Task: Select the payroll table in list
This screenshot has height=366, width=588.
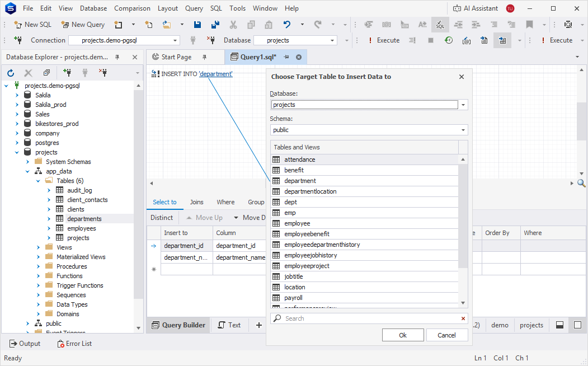Action: (x=365, y=298)
